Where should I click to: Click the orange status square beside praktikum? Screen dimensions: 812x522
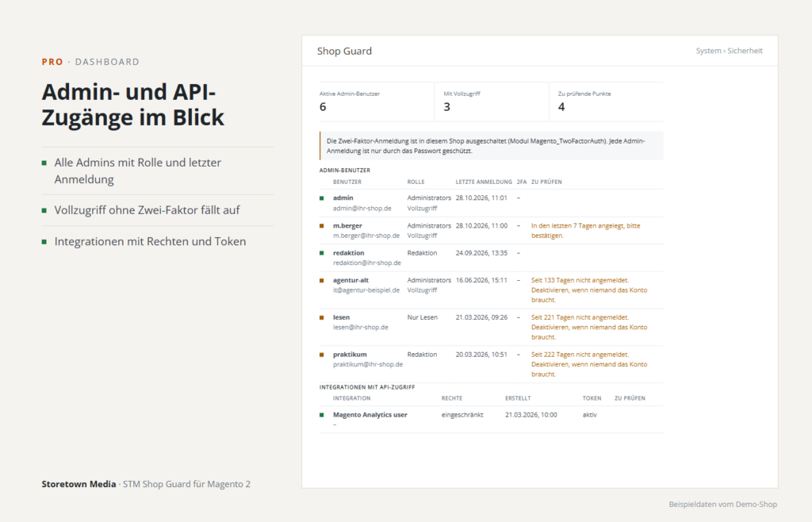point(322,355)
